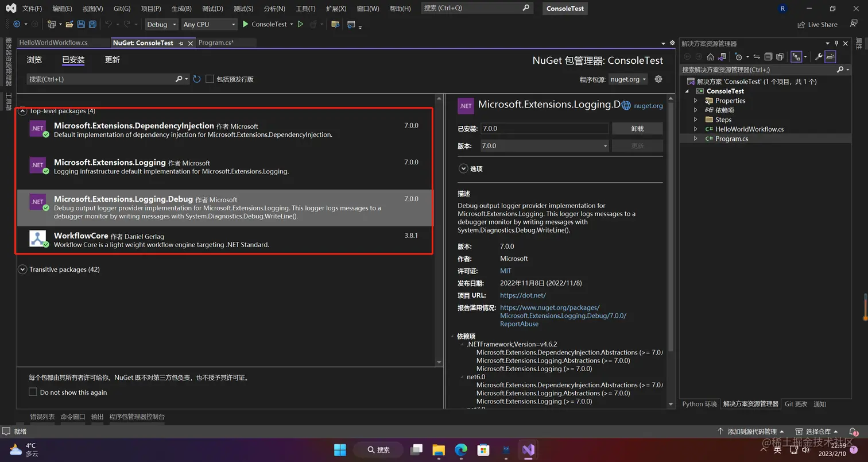Click Collapse All icon in Solution Explorer

[x=768, y=56]
